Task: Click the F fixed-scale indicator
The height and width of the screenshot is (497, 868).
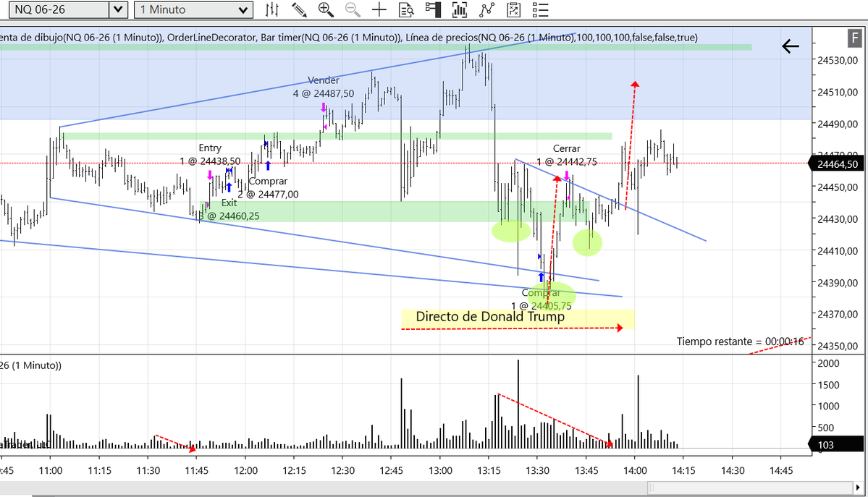Action: point(855,38)
